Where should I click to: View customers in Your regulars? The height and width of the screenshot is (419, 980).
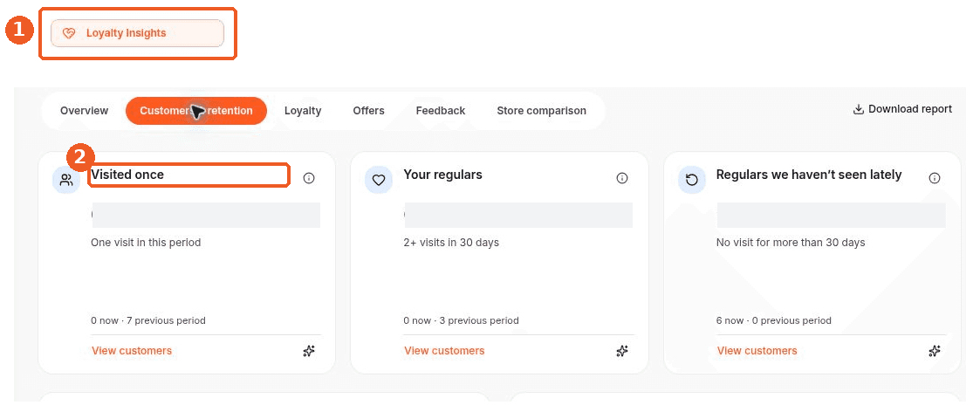pos(444,351)
